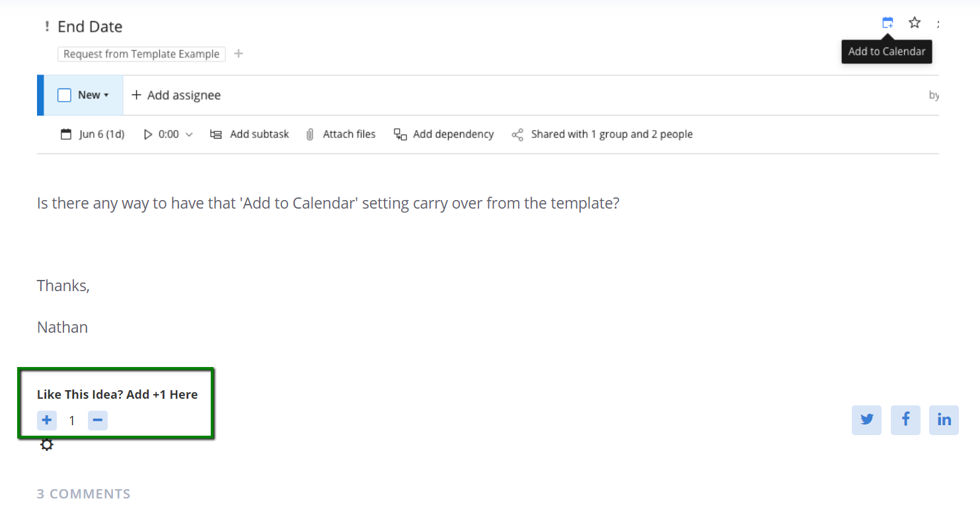Image resolution: width=980 pixels, height=511 pixels.
Task: Share the post on LinkedIn
Action: pyautogui.click(x=944, y=419)
